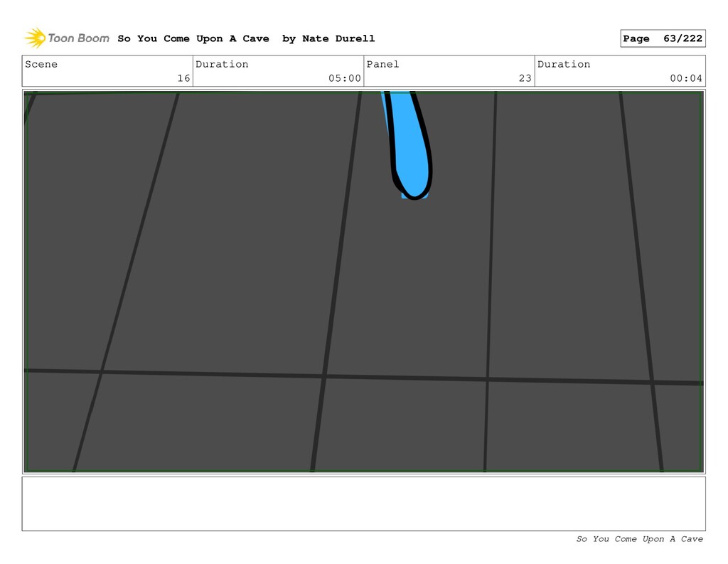728x564 pixels.
Task: Click the footer text "So You Come Upon A Cave"
Action: 639,539
